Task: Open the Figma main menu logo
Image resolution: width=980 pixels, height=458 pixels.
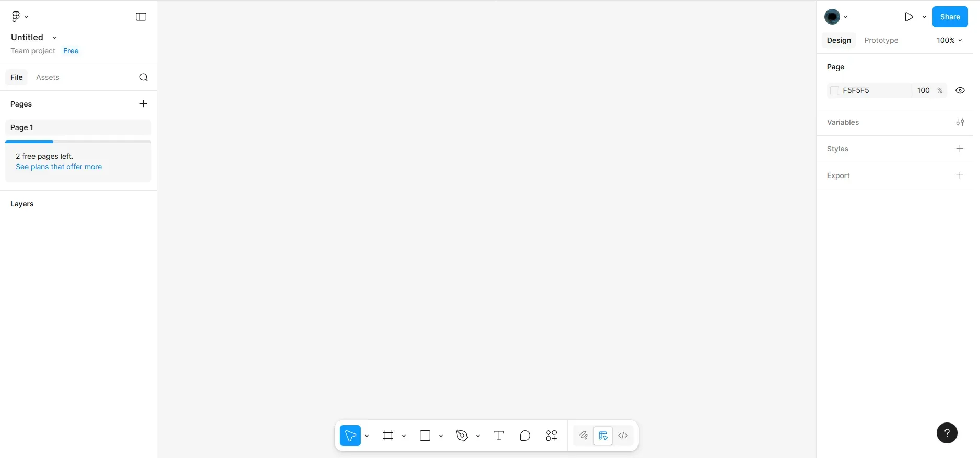Action: (16, 17)
